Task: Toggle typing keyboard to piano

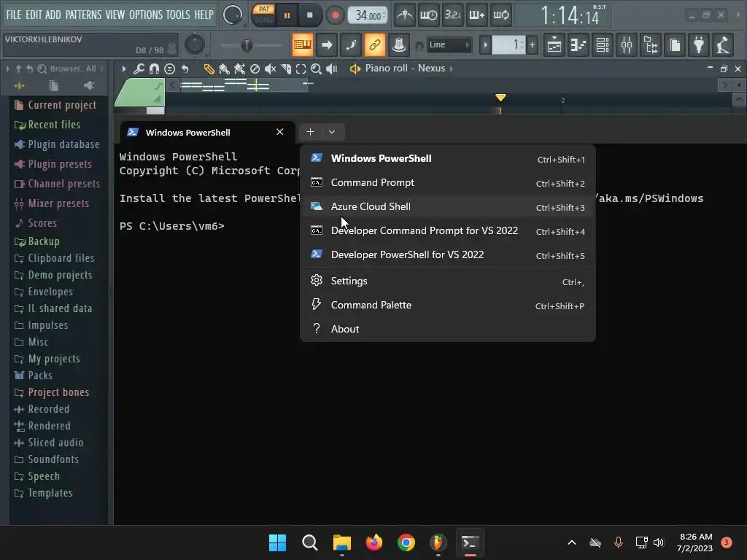Action: [303, 45]
